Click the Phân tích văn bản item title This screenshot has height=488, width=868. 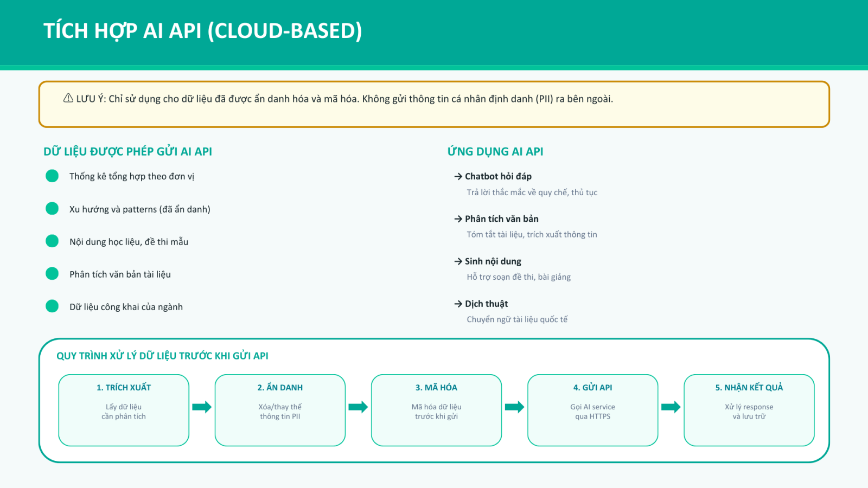(x=501, y=219)
